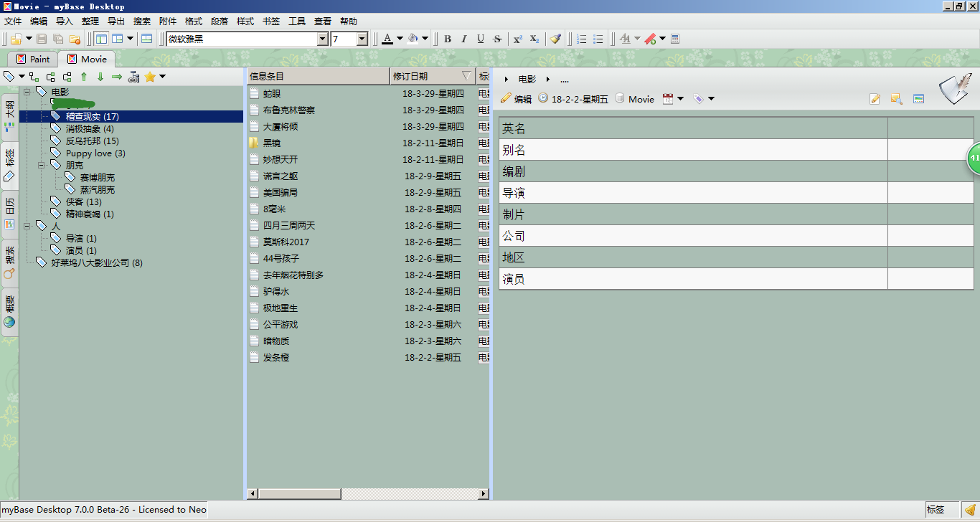980x522 pixels.
Task: Click the format painter brush icon
Action: click(555, 39)
